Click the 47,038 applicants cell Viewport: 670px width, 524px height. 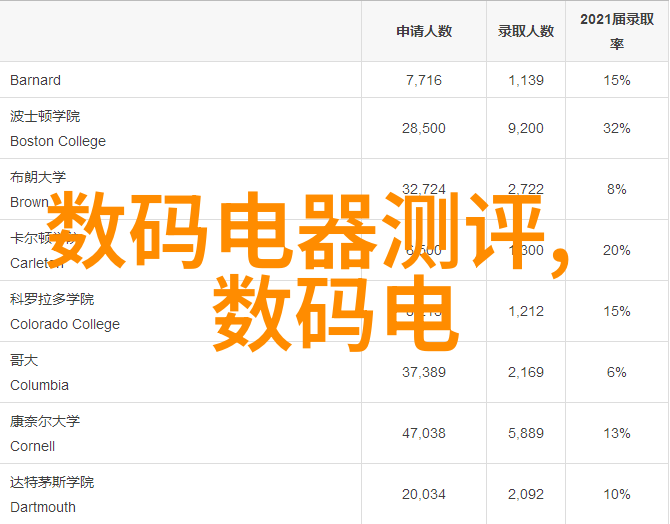tap(424, 433)
